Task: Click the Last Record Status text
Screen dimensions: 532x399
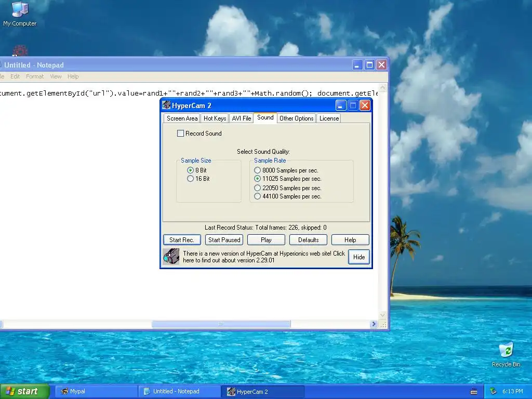Action: pos(265,228)
